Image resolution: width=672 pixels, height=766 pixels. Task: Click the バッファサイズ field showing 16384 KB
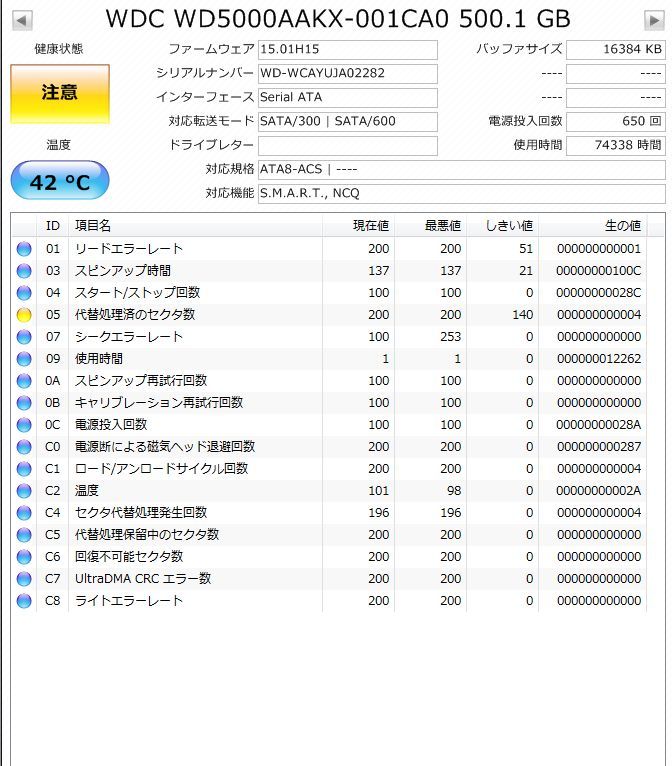pos(616,49)
